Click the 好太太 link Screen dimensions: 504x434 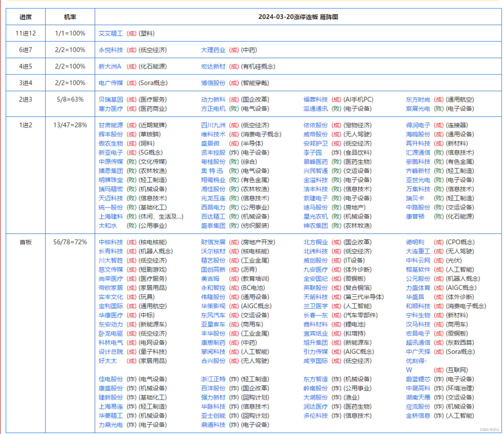pyautogui.click(x=108, y=361)
